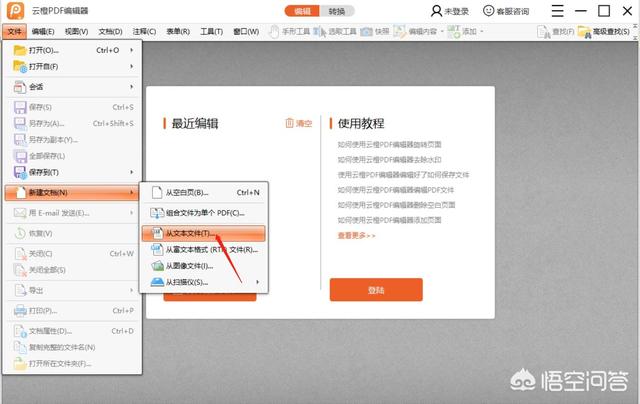Viewport: 640px width, 404px height.
Task: Open tutorial 使用云橙PDF编辑器编辑好了如何保存文件
Action: point(403,175)
